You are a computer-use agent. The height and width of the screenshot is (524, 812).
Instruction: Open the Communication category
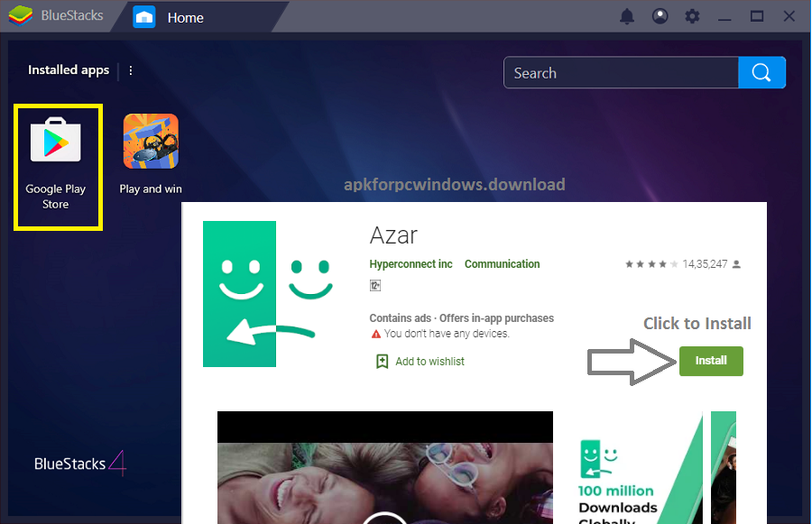pos(502,263)
